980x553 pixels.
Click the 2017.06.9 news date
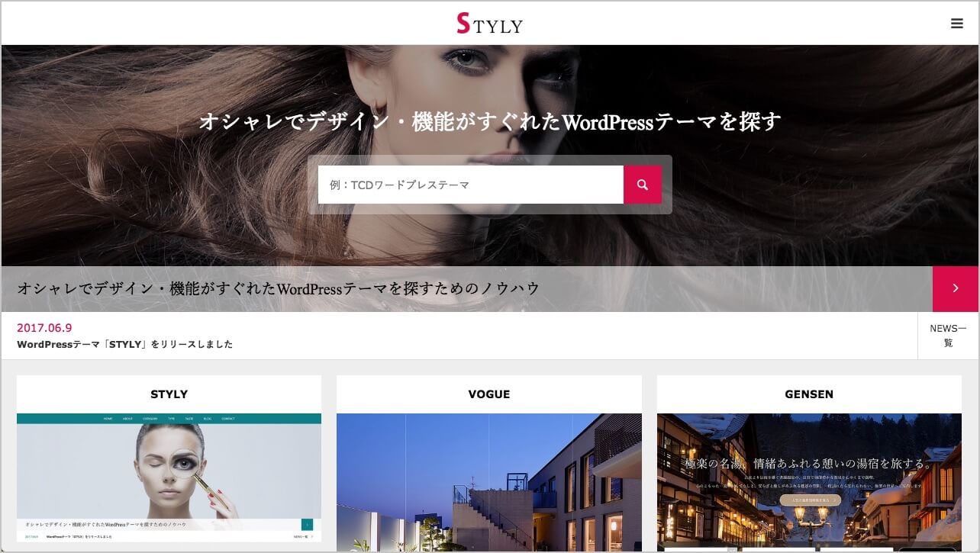click(x=44, y=327)
